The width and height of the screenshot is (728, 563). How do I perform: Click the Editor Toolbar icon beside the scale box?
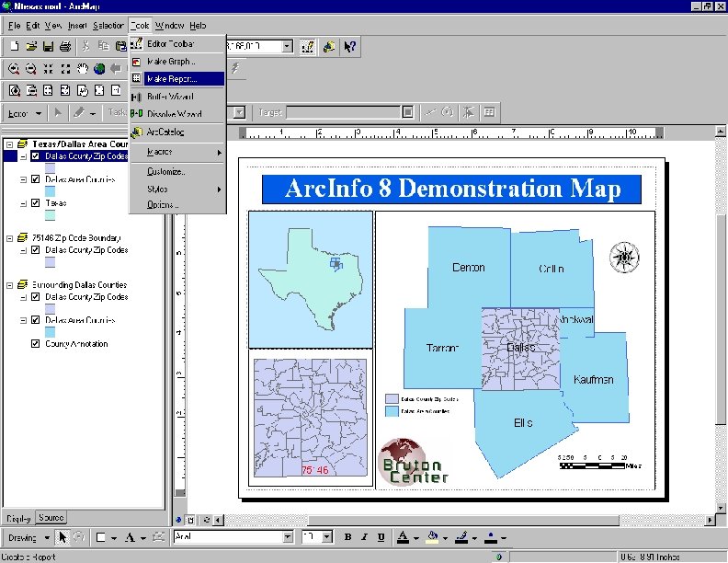click(307, 46)
